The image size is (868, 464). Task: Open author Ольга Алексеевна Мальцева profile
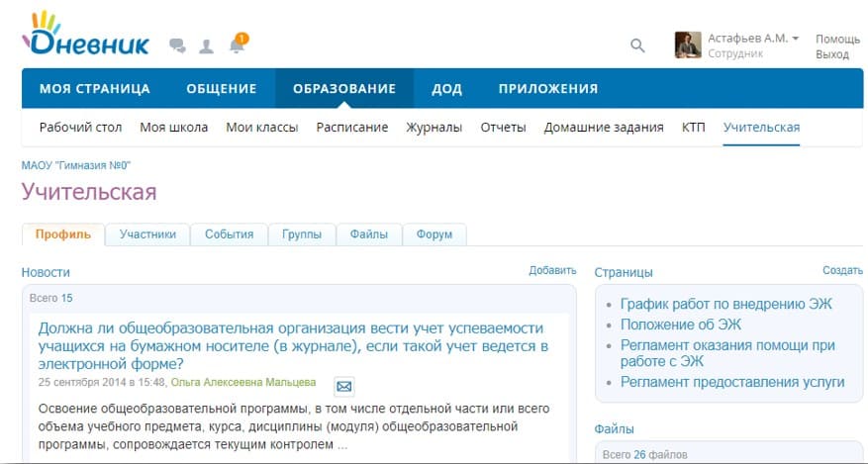click(x=242, y=382)
